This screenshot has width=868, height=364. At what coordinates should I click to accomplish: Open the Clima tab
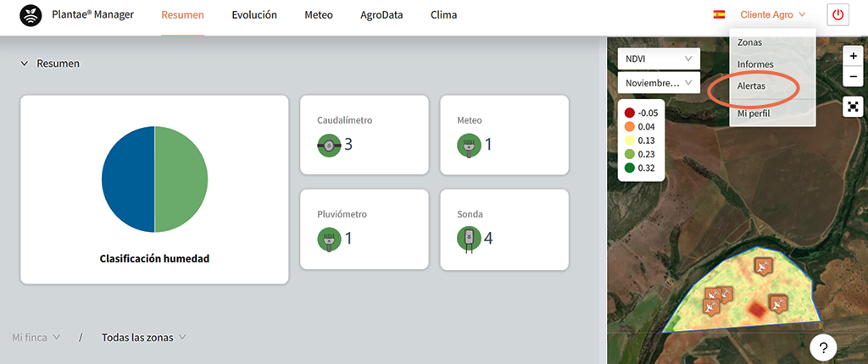(443, 15)
